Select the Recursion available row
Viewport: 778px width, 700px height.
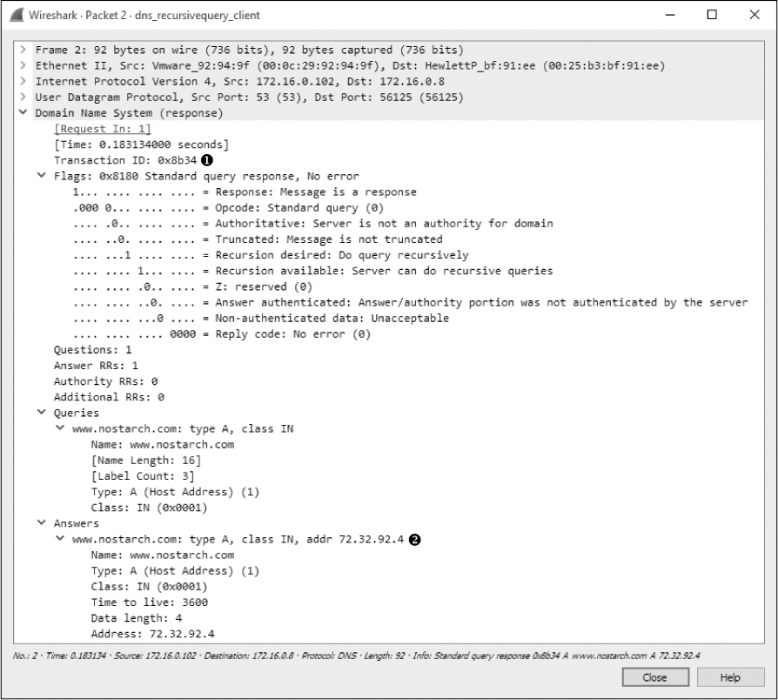(312, 271)
